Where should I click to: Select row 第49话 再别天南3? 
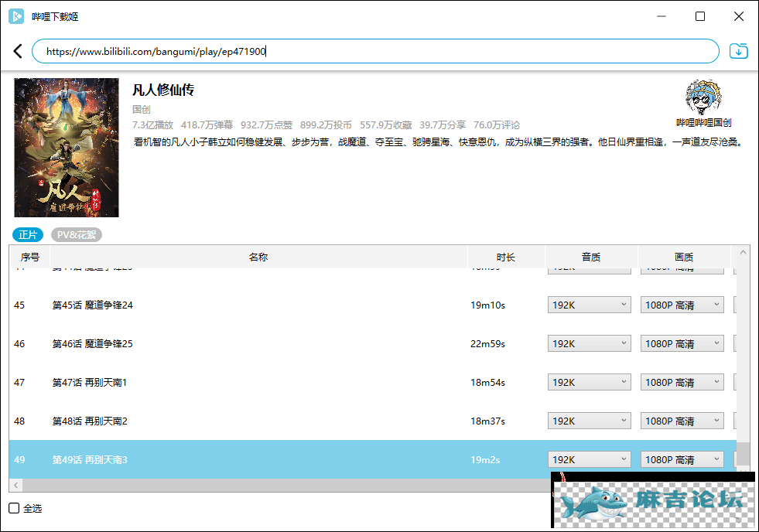click(373, 459)
